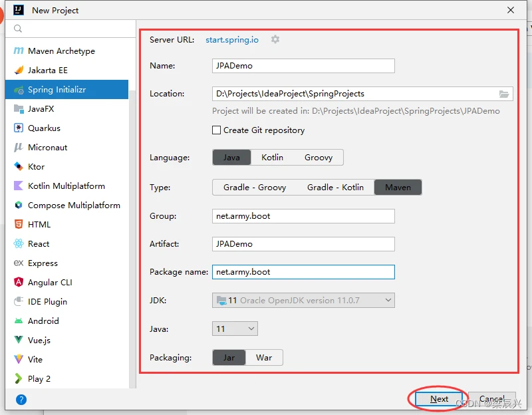Select Kotlin as the language

[x=273, y=158]
